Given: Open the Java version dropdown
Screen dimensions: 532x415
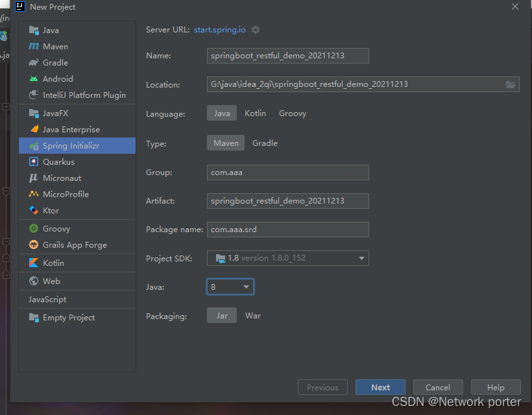Looking at the screenshot, I should 230,287.
